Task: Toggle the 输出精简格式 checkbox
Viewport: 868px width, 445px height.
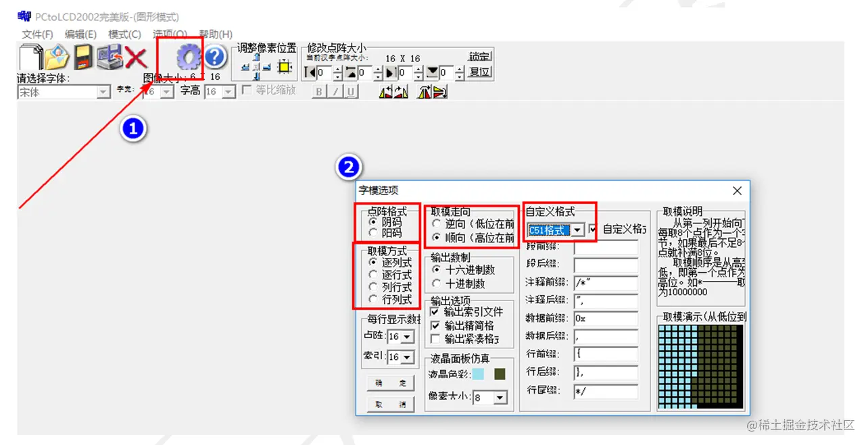Action: (x=436, y=325)
